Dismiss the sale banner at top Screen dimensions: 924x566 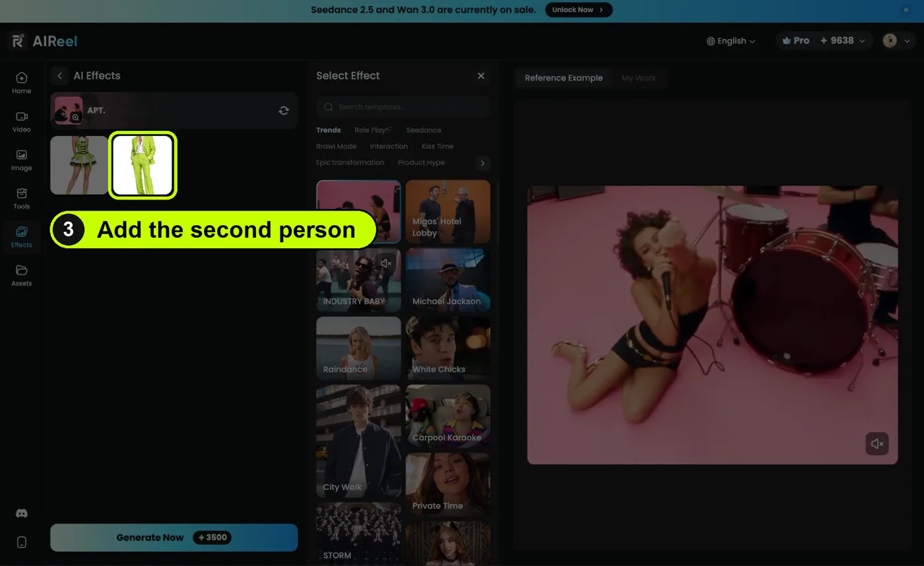[x=906, y=10]
